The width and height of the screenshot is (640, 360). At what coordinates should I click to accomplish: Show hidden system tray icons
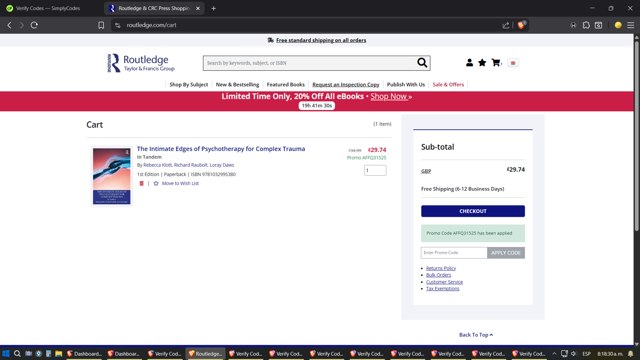pos(554,353)
